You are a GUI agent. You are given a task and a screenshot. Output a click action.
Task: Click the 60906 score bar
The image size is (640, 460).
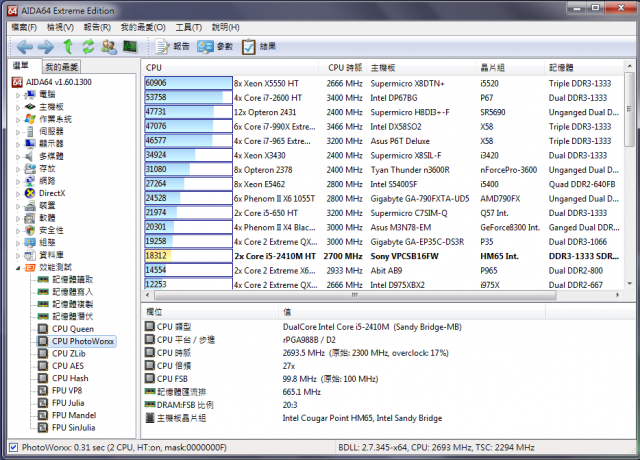[x=189, y=83]
